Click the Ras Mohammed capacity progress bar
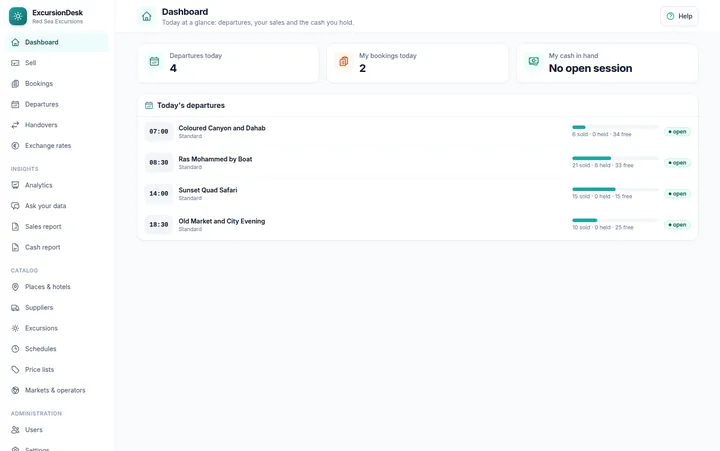This screenshot has width=720, height=451. (615, 158)
